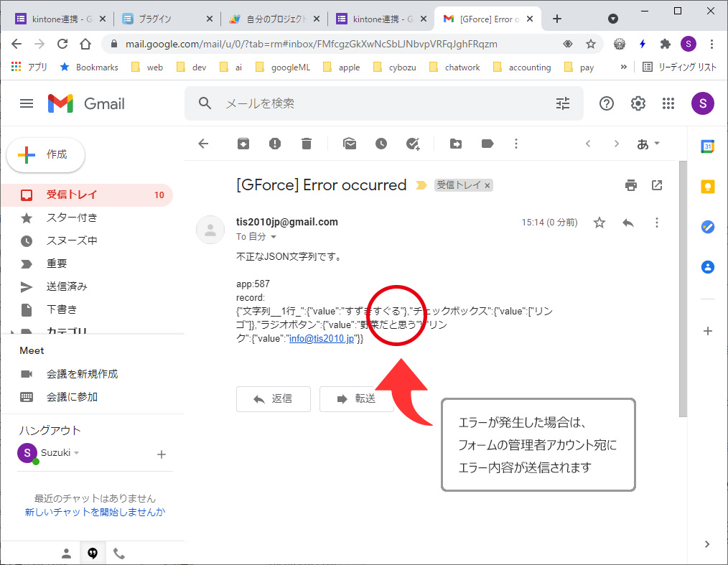This screenshot has height=565, width=728.
Task: Click the vertical scrollbar of the message pane
Action: (x=683, y=287)
